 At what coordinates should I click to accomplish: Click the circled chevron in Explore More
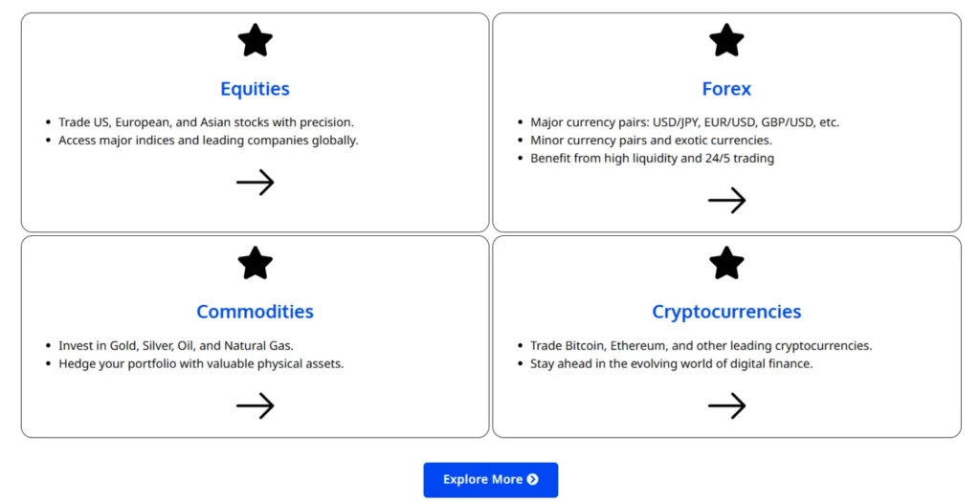533,479
